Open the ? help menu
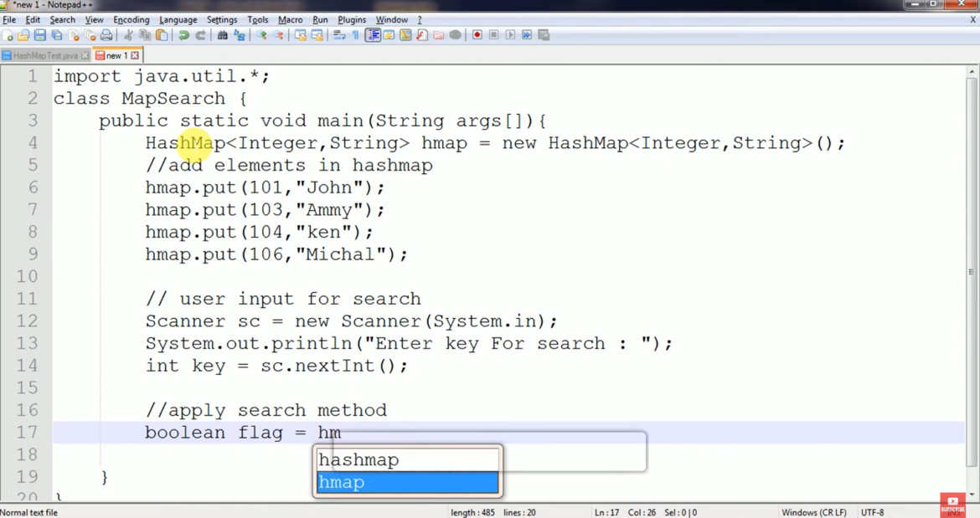The image size is (980, 518). (x=420, y=19)
